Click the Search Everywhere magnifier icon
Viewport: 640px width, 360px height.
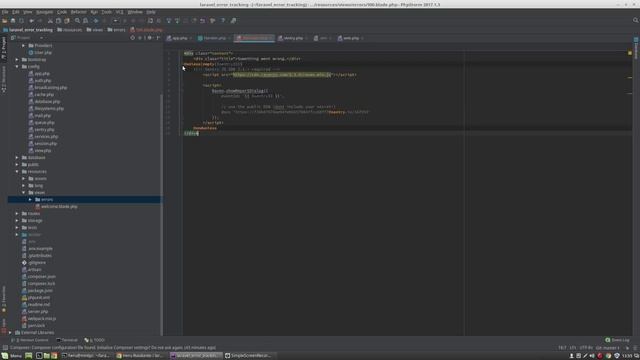click(636, 20)
